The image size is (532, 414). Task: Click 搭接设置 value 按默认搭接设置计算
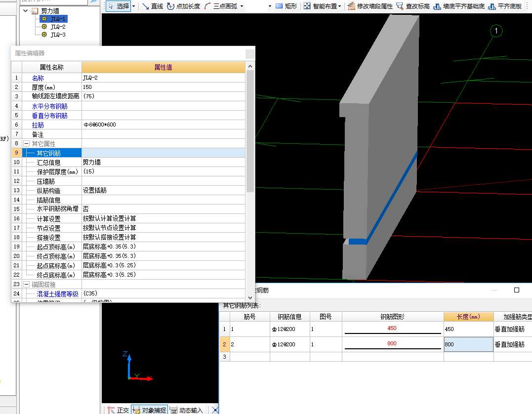pos(163,237)
